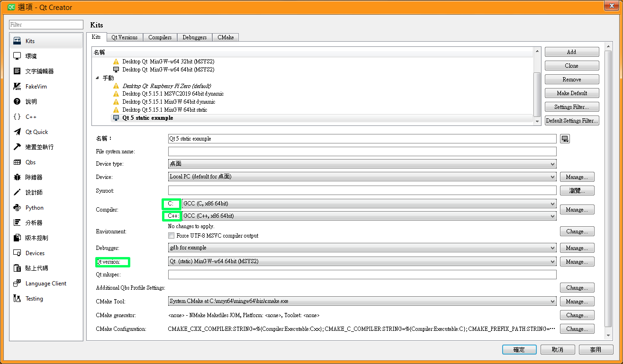
Task: Click the Devices category icon
Action: coord(17,253)
